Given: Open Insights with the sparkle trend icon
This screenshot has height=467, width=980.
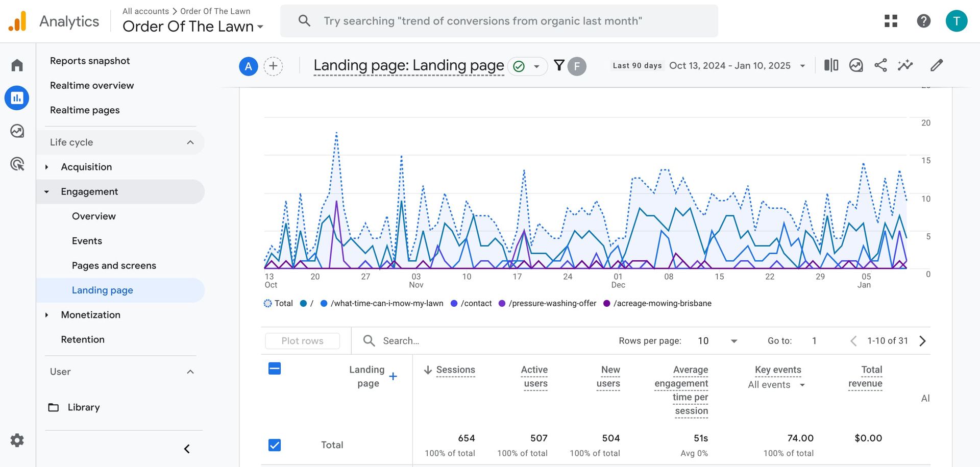Looking at the screenshot, I should click(x=905, y=65).
